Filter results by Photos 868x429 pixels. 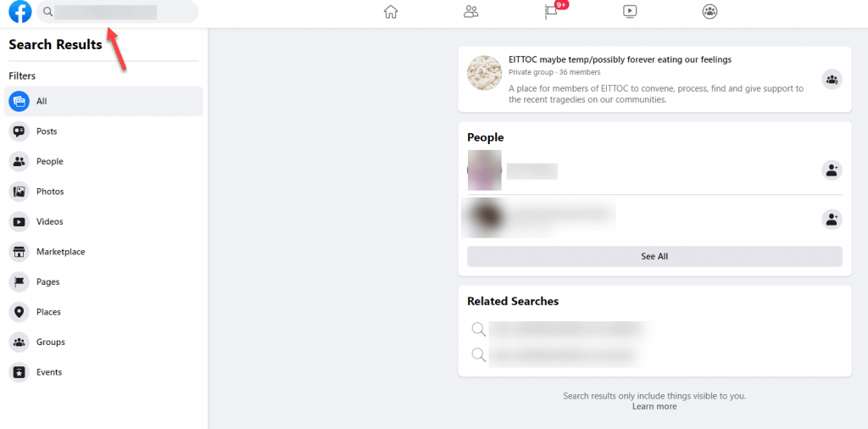click(x=103, y=192)
